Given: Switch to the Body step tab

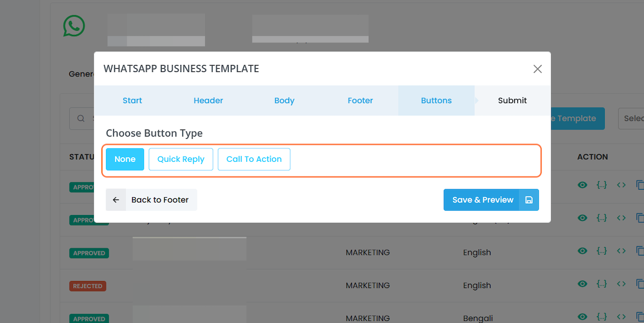Looking at the screenshot, I should pyautogui.click(x=284, y=101).
